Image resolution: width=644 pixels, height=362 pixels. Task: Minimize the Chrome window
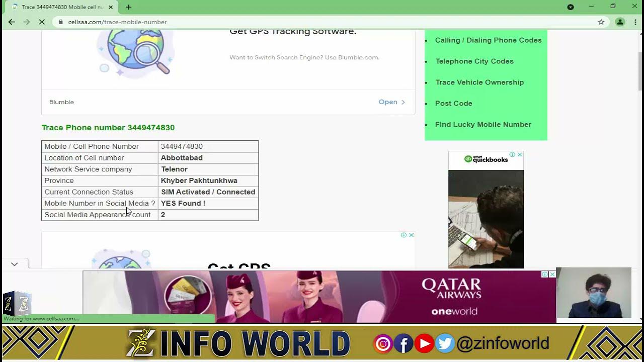tap(591, 7)
